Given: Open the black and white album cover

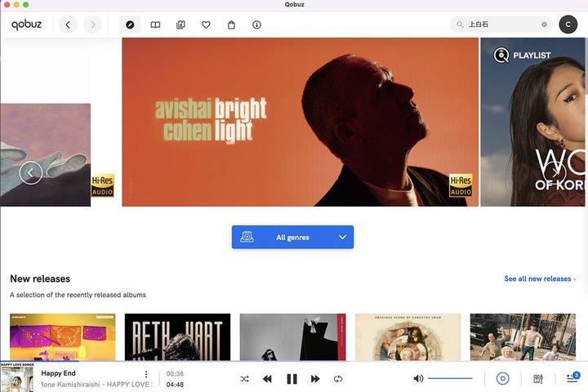Looking at the screenshot, I should point(292,336).
